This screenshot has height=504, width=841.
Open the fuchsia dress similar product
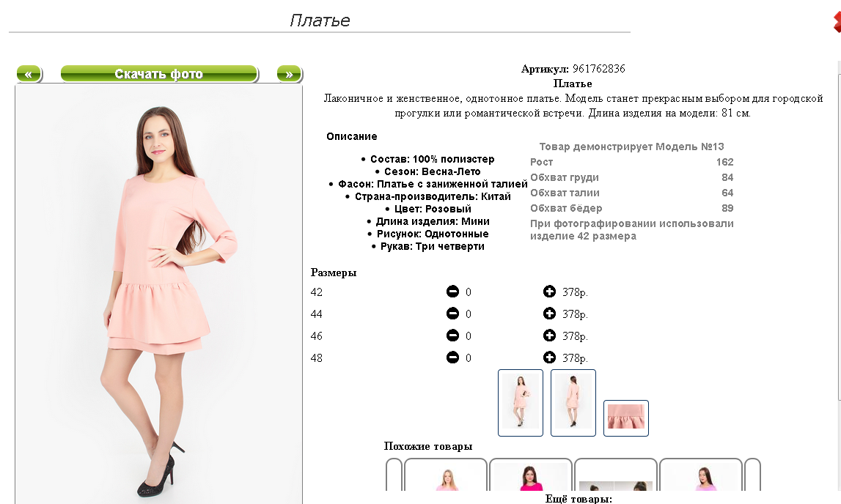coord(530,475)
